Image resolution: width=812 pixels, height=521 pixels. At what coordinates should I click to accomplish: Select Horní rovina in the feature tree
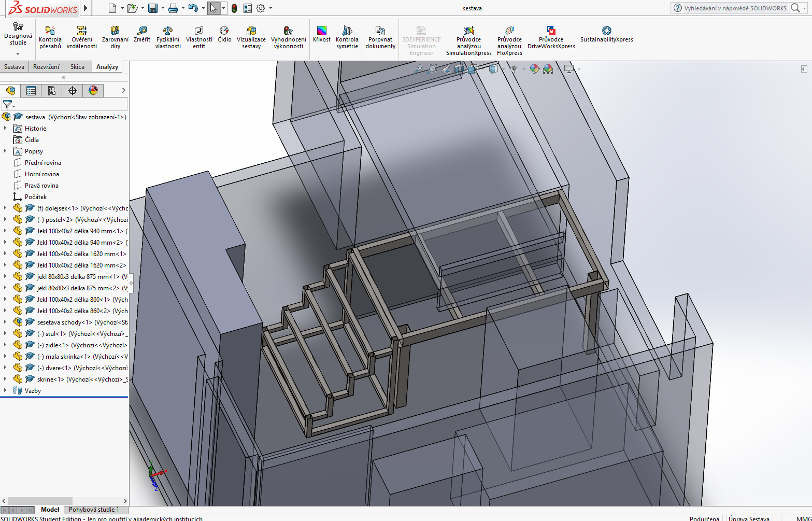[41, 174]
